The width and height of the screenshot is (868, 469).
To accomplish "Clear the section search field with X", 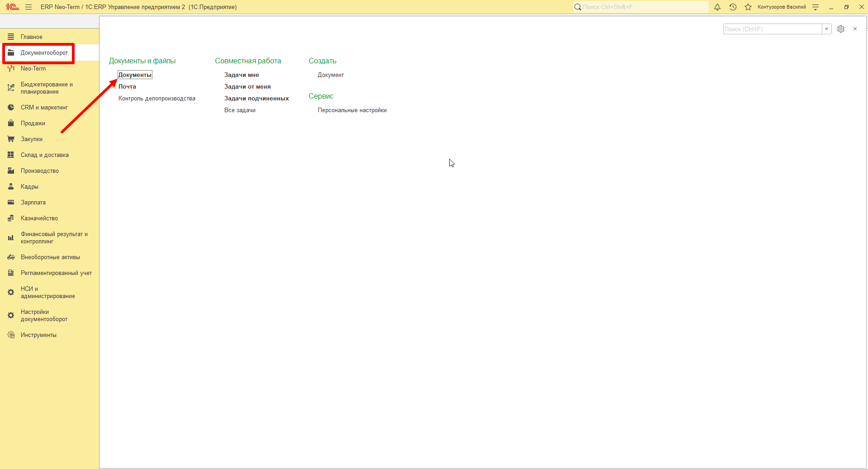I will pyautogui.click(x=827, y=29).
